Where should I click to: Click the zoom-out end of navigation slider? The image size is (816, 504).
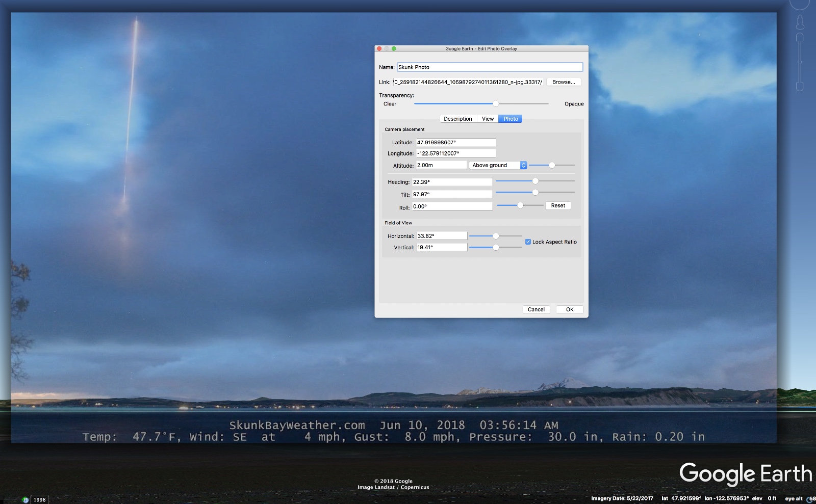pos(800,87)
